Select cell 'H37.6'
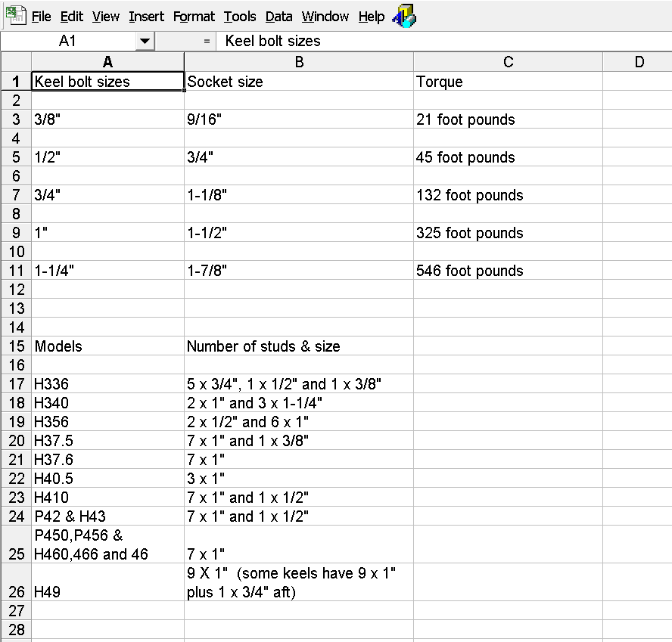 point(107,459)
